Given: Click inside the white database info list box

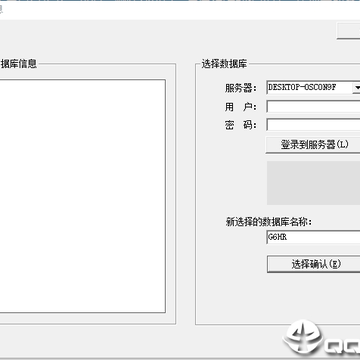Looking at the screenshot, I should [82, 196].
